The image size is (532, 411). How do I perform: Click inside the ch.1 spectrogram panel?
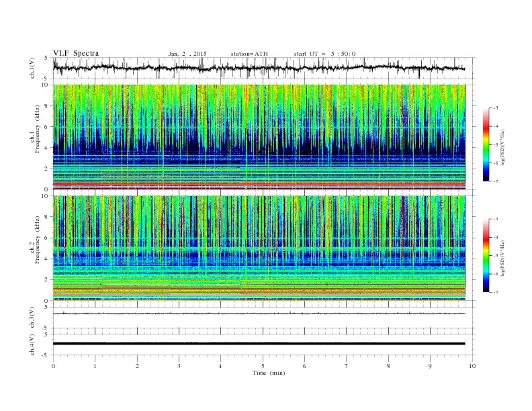click(x=259, y=137)
